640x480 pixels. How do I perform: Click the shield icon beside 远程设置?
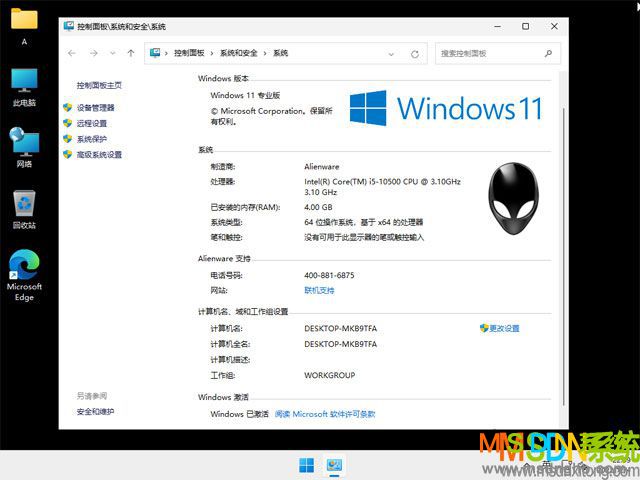click(x=68, y=123)
